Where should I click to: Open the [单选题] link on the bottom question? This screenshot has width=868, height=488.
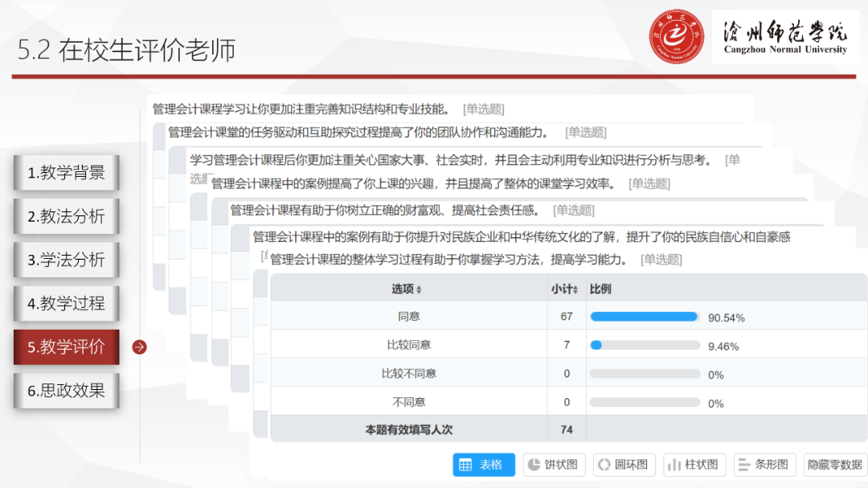point(661,259)
